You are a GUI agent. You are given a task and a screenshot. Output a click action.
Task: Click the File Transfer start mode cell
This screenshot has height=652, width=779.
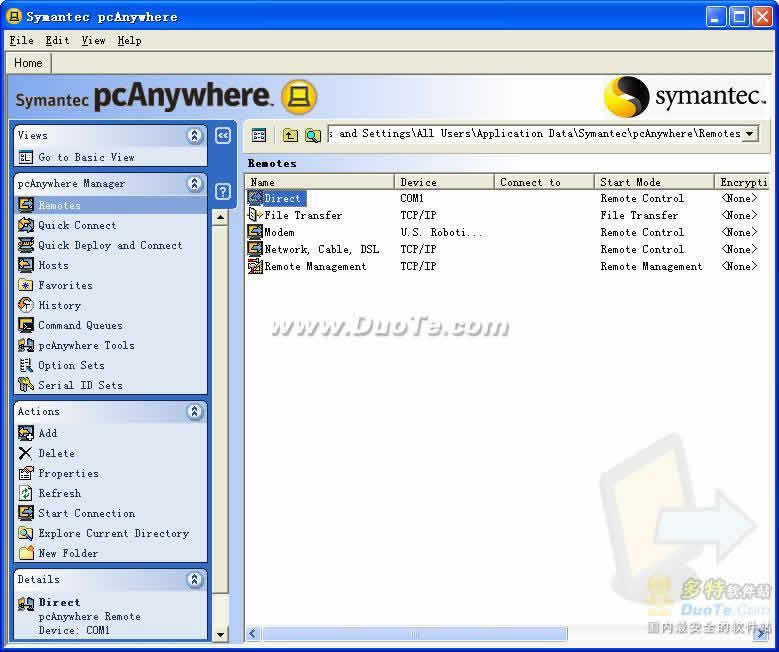tap(639, 215)
